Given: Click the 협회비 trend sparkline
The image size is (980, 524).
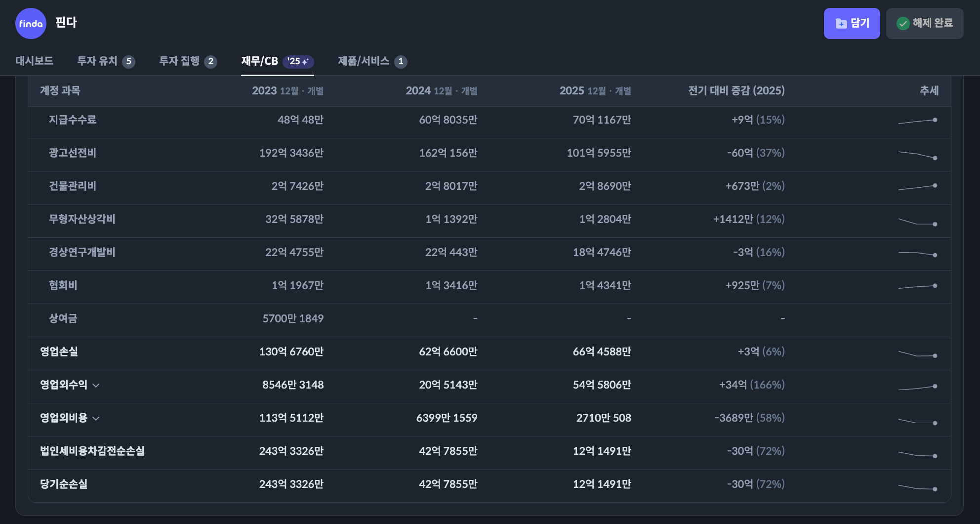Looking at the screenshot, I should [x=917, y=287].
